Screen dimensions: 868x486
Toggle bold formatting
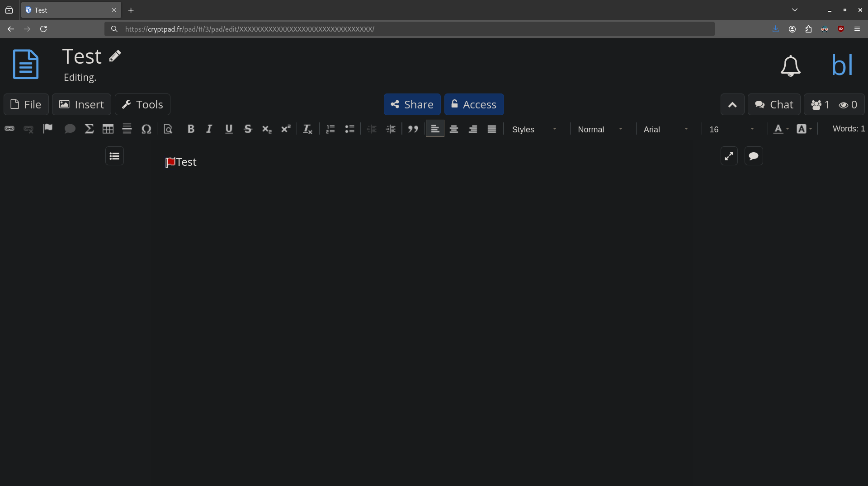[191, 129]
